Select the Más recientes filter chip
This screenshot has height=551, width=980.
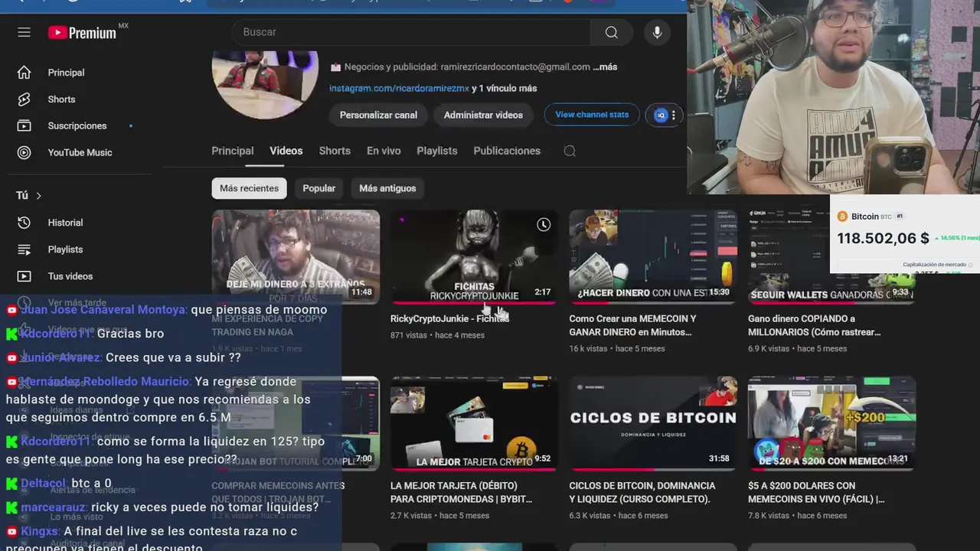pyautogui.click(x=249, y=188)
